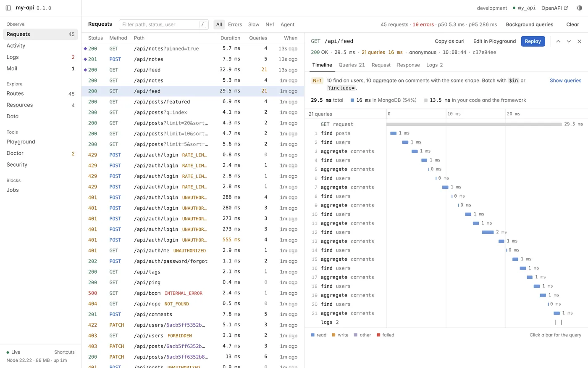Viewport: 588px width, 368px height.
Task: Focus the filter path, status, user field
Action: click(x=164, y=24)
